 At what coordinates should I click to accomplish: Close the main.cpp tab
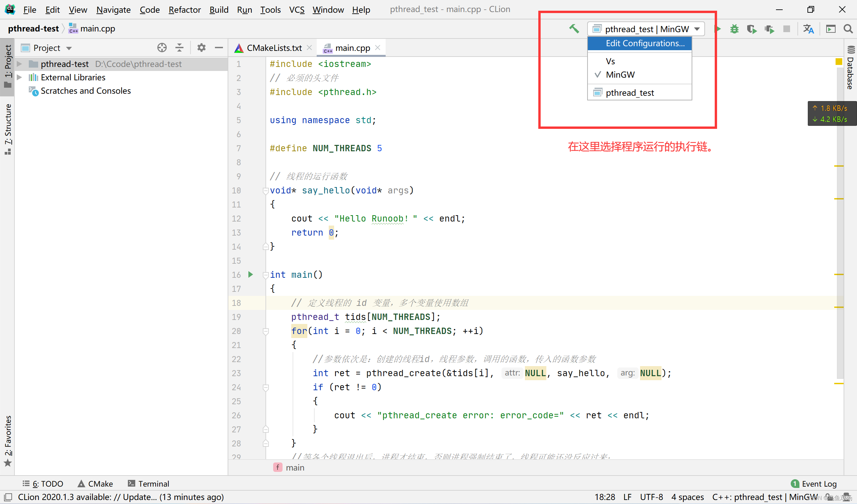(x=378, y=48)
